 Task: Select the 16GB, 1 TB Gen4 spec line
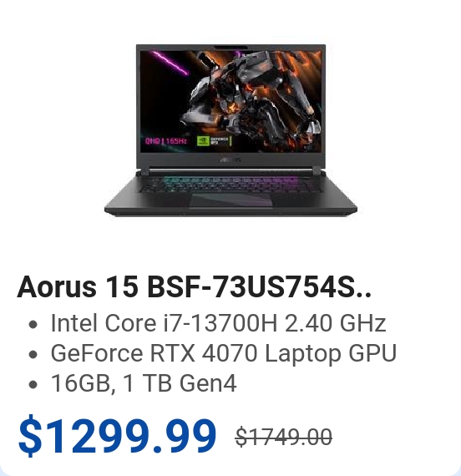pyautogui.click(x=144, y=383)
